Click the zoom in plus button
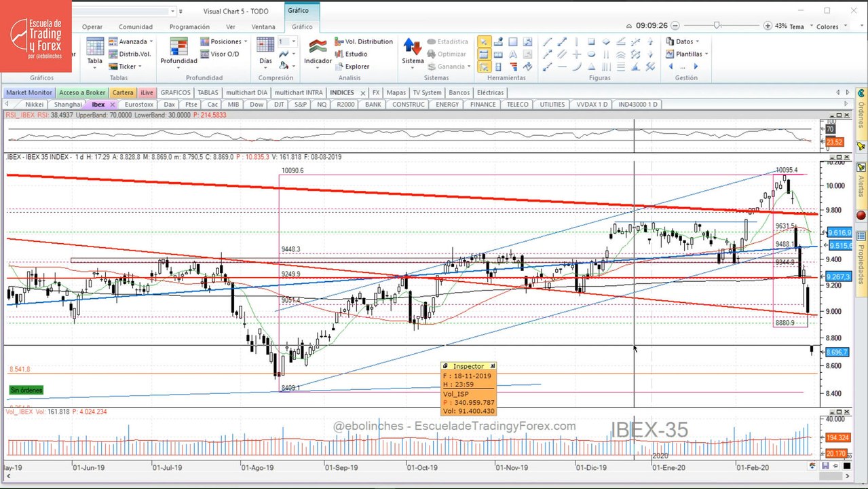The height and width of the screenshot is (489, 868). [768, 26]
